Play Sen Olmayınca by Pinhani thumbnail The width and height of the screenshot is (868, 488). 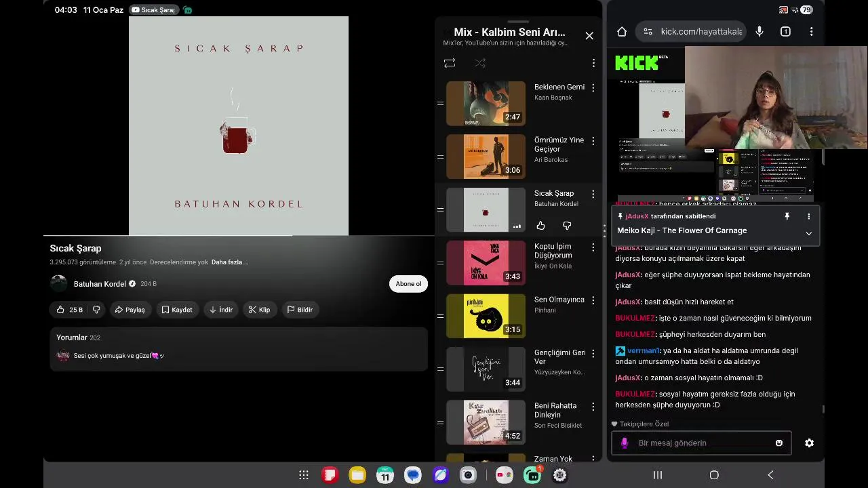486,316
